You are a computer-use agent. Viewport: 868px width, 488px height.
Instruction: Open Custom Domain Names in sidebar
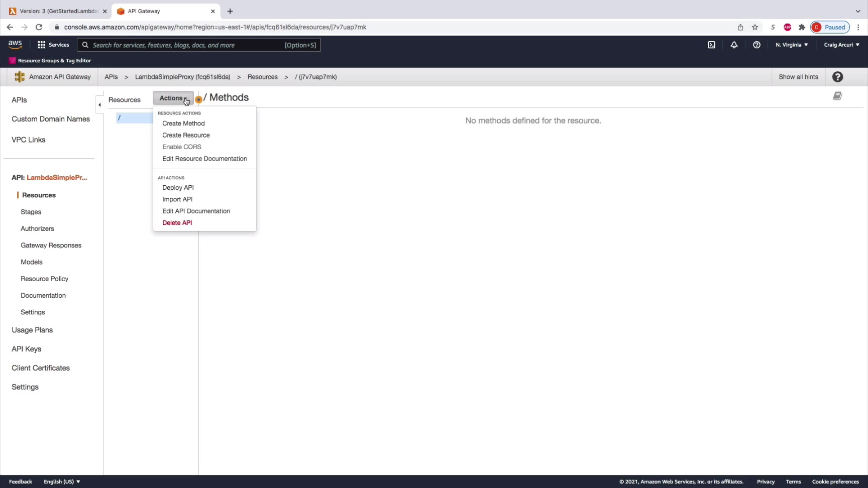(x=51, y=119)
